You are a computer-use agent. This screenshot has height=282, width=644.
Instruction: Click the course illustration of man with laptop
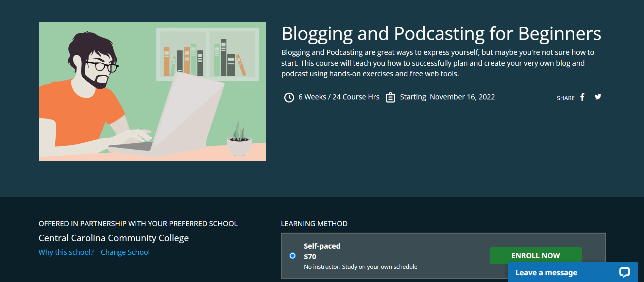click(152, 92)
